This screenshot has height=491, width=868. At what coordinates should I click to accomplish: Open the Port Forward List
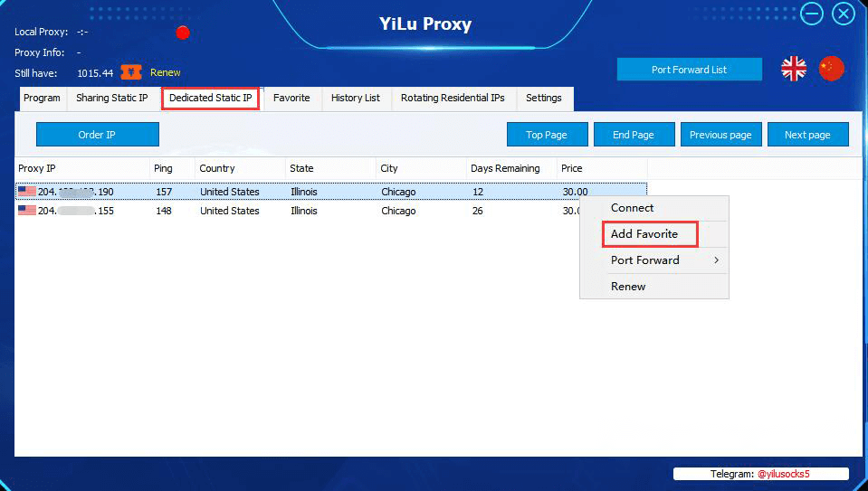[x=689, y=70]
